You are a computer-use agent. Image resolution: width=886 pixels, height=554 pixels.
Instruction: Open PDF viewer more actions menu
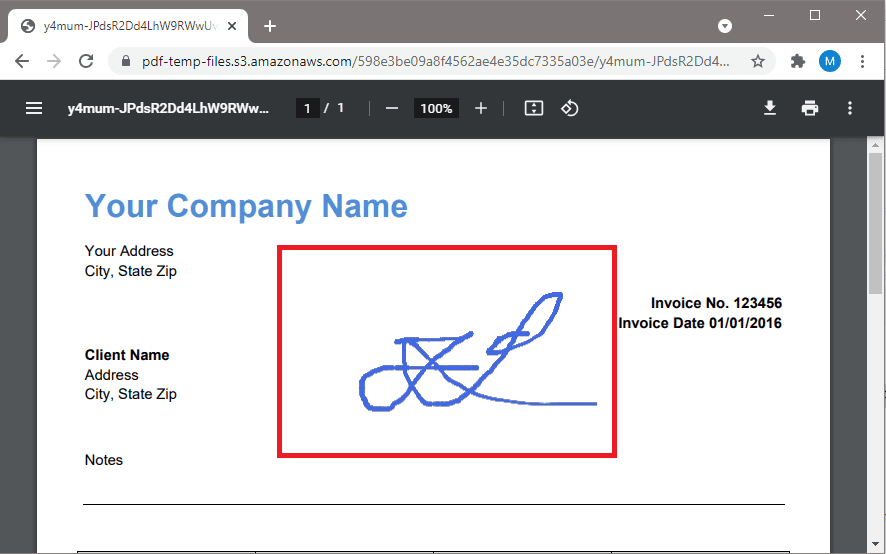click(850, 108)
